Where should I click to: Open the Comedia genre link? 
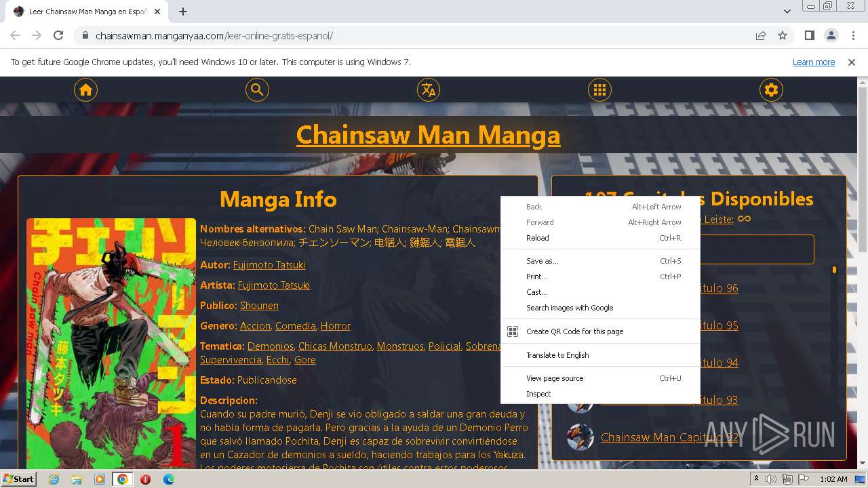point(296,326)
